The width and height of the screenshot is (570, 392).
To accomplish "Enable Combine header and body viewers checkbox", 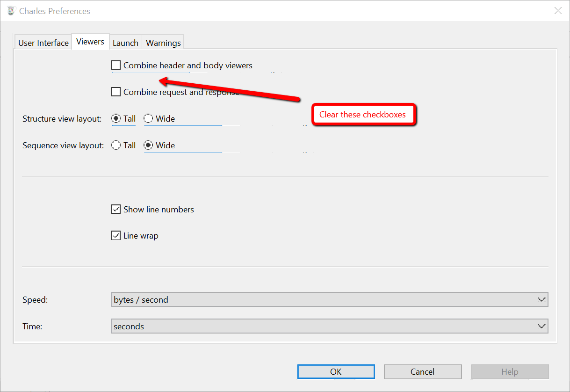I will point(116,65).
